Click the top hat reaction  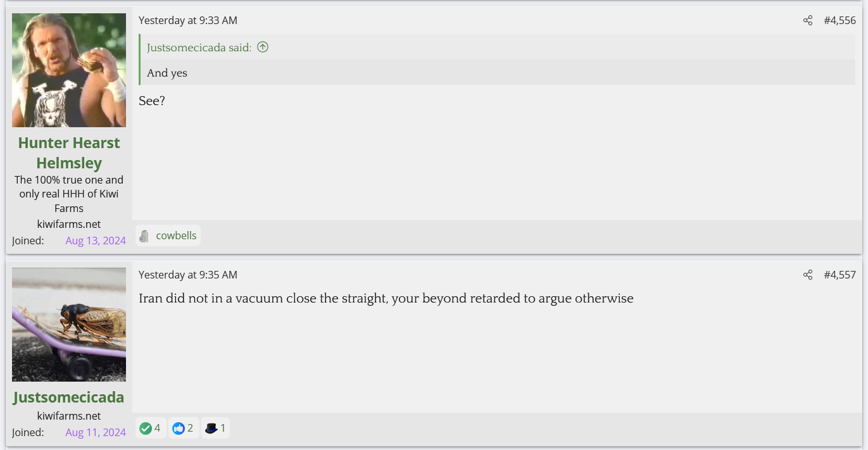211,428
